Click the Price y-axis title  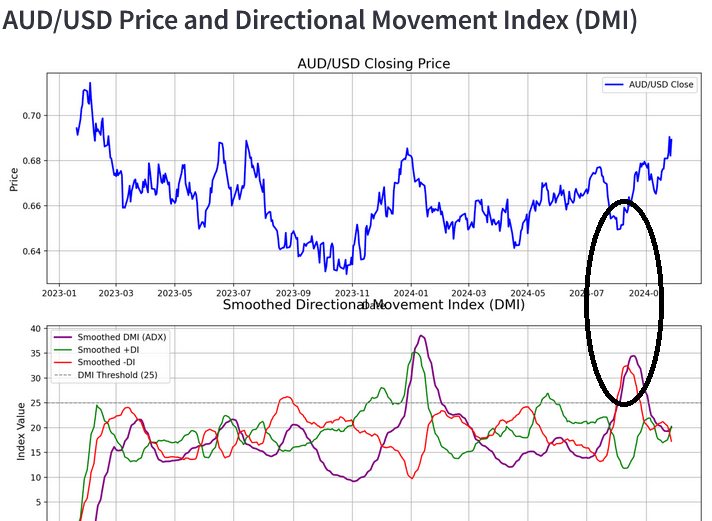(14, 179)
